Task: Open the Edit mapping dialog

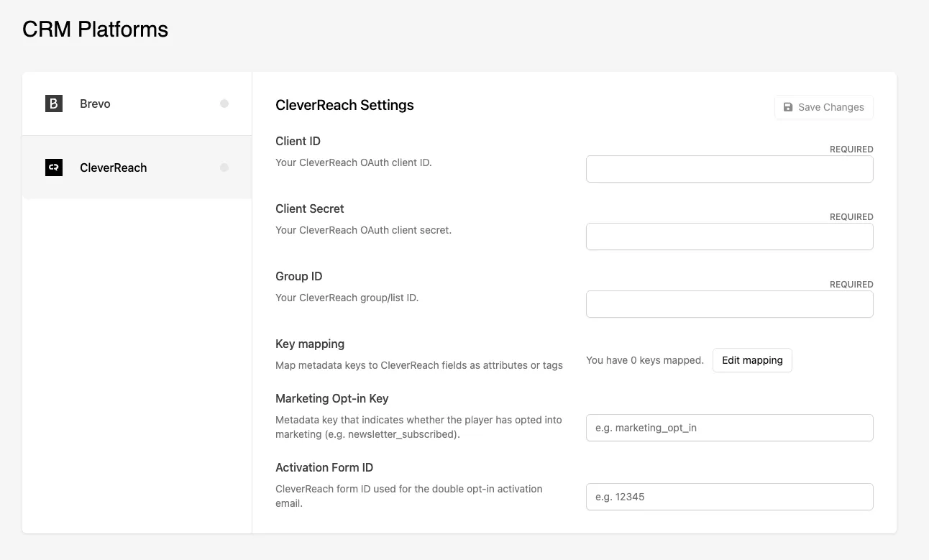Action: [x=752, y=360]
